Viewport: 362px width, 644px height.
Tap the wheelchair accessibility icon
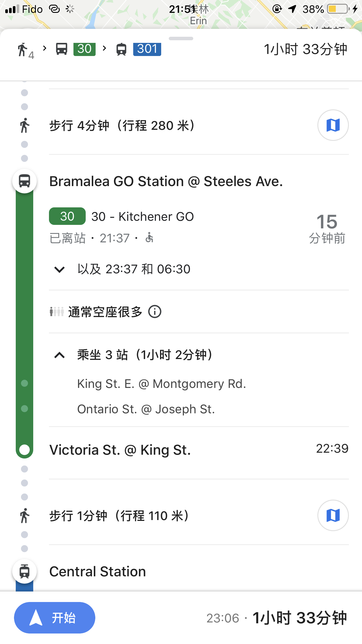tap(150, 238)
